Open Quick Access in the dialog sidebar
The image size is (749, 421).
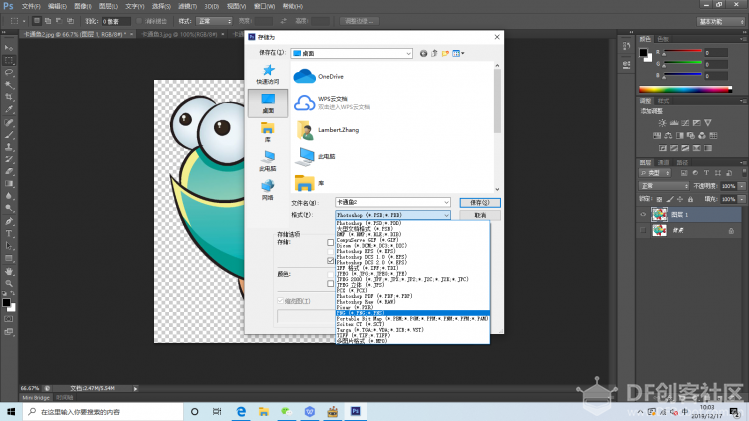coord(268,75)
